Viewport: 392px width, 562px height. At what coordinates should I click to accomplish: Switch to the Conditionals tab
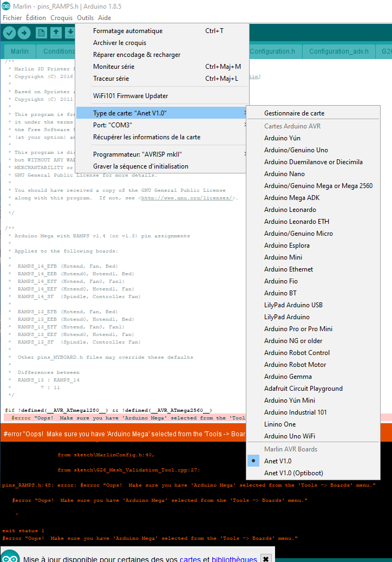point(56,51)
